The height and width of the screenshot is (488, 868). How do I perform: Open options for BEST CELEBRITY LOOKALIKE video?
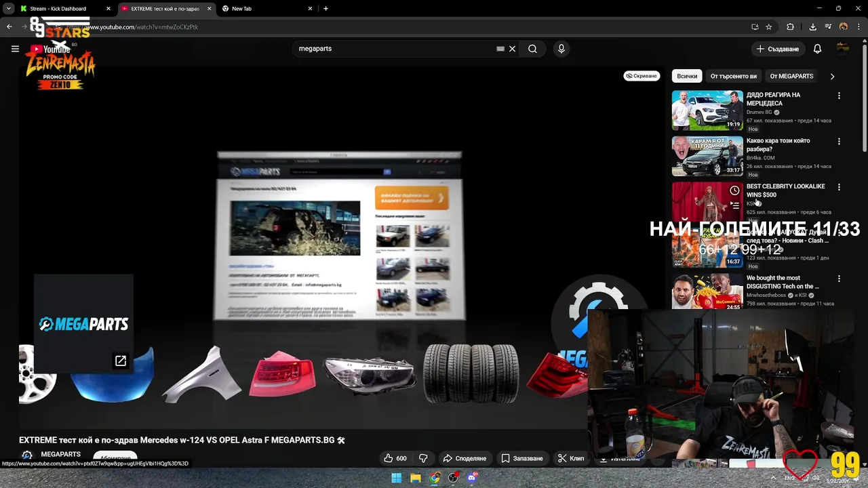point(839,187)
